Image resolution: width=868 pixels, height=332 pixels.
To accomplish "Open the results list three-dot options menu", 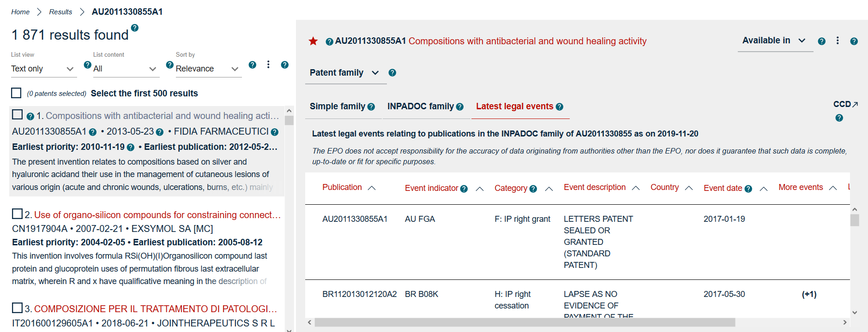I will pyautogui.click(x=268, y=65).
